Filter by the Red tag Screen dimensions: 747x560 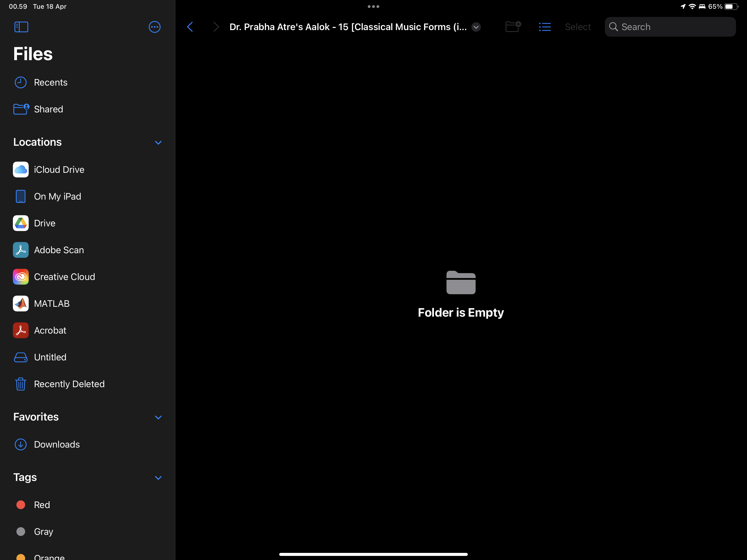coord(42,504)
